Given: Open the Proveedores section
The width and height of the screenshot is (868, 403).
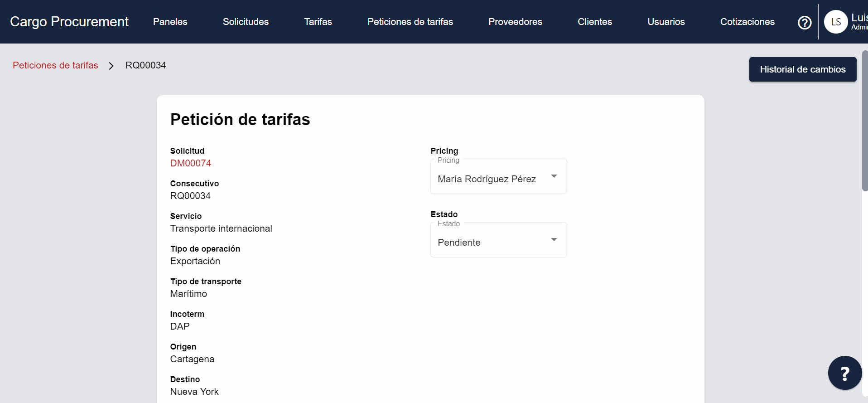Looking at the screenshot, I should (x=515, y=22).
